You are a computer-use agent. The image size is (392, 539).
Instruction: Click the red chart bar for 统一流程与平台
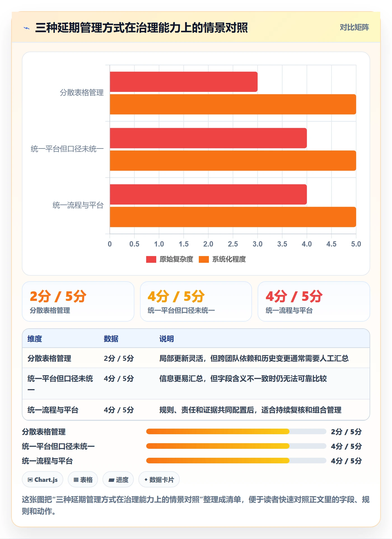click(x=208, y=194)
